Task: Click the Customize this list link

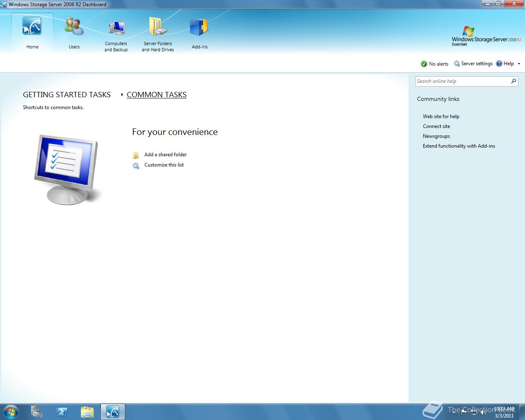Action: tap(164, 165)
